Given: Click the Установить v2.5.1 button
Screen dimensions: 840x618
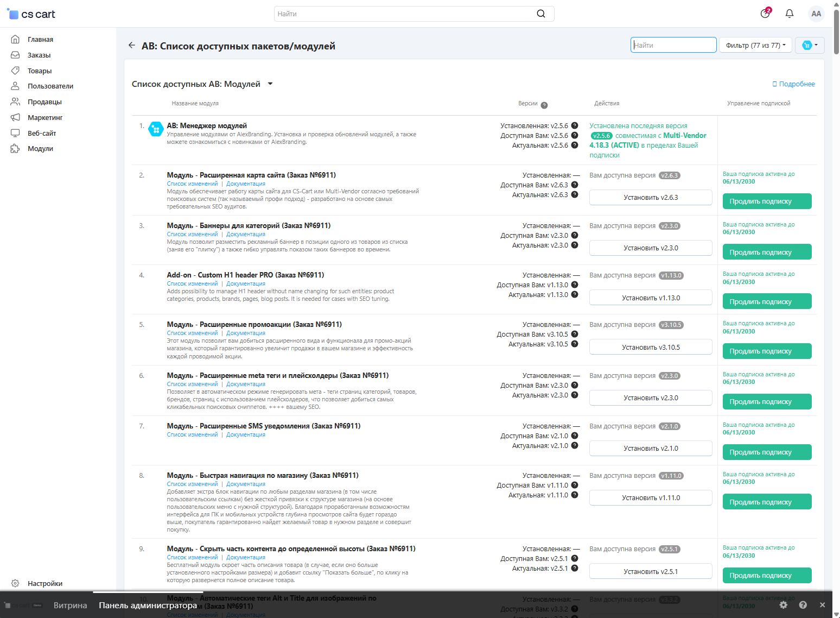Looking at the screenshot, I should coord(651,571).
